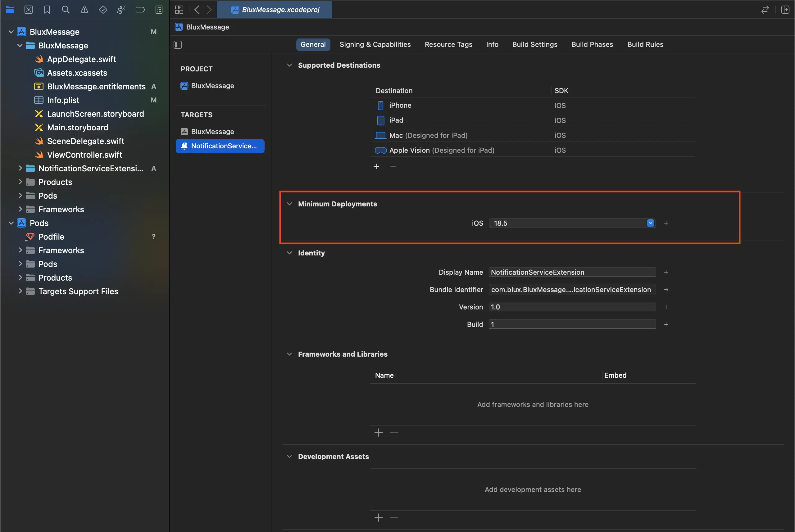
Task: Open the Resource Tags tab
Action: 448,44
